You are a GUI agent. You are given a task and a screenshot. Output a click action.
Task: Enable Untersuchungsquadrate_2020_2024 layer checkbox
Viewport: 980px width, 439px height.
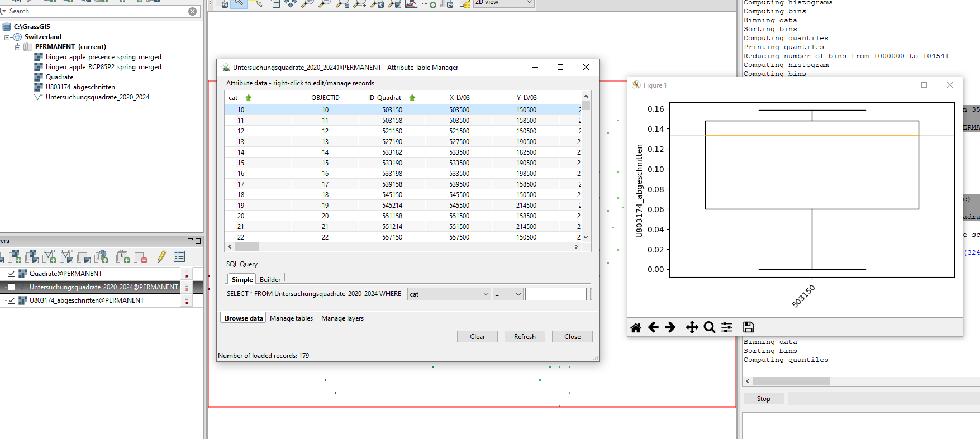coord(11,287)
